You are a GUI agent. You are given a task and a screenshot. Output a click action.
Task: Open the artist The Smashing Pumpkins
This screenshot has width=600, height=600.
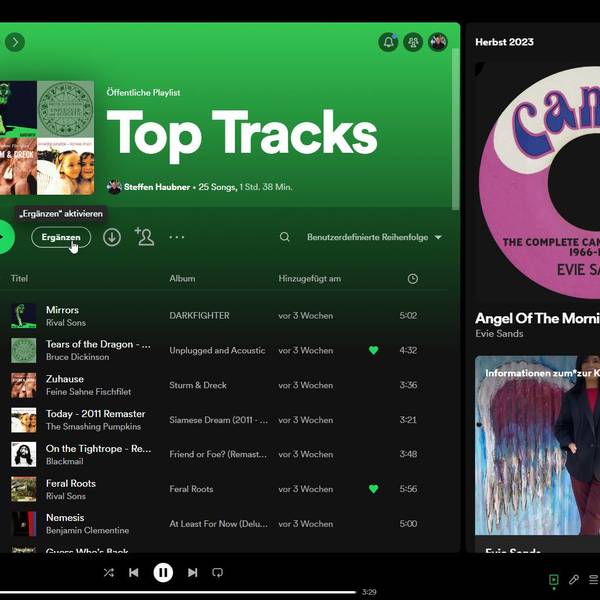point(93,426)
